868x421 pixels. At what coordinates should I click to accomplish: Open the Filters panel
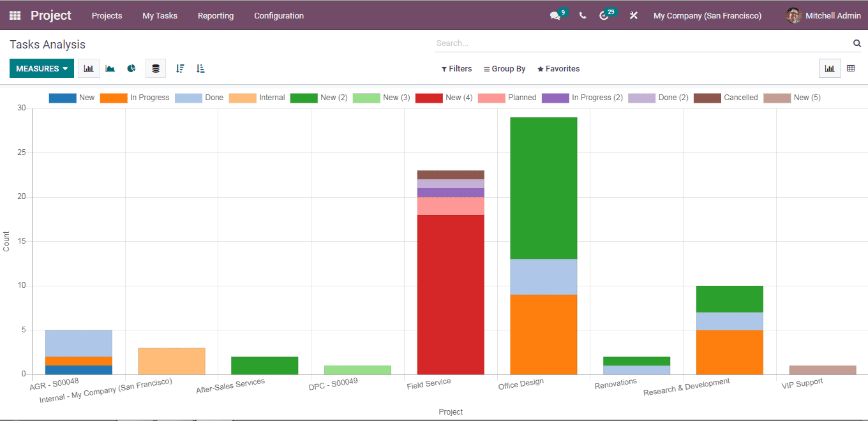[456, 68]
